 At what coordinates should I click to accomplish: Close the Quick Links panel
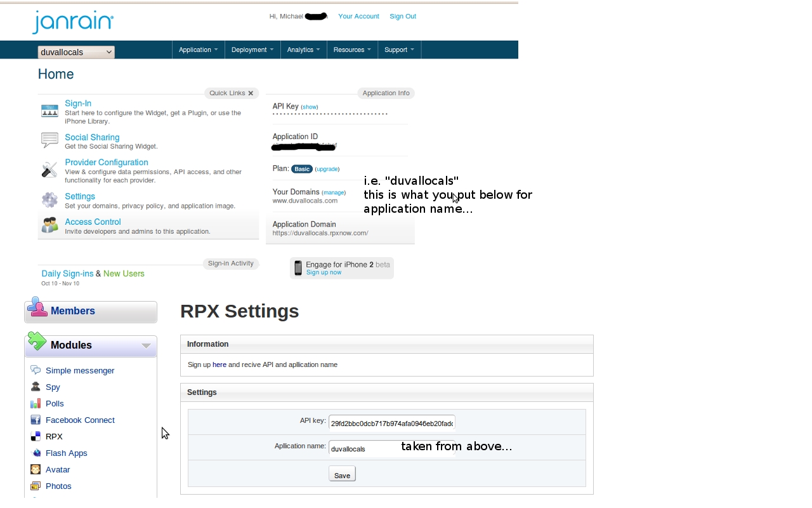tap(251, 93)
